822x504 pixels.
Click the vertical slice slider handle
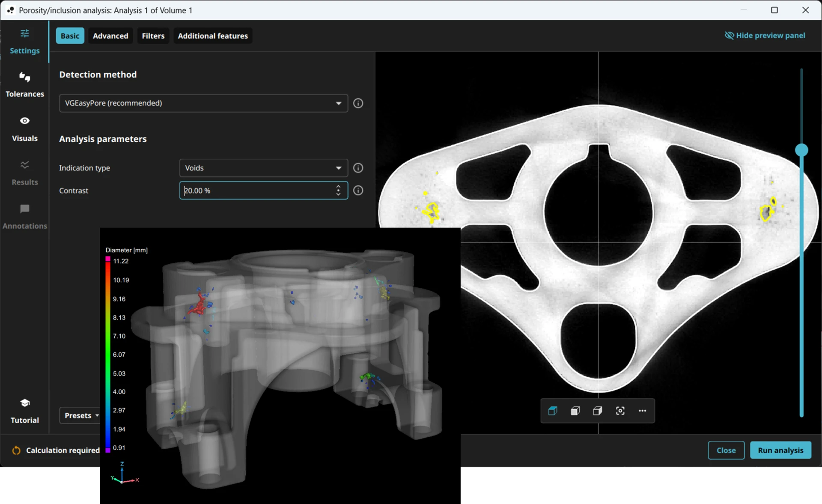801,150
